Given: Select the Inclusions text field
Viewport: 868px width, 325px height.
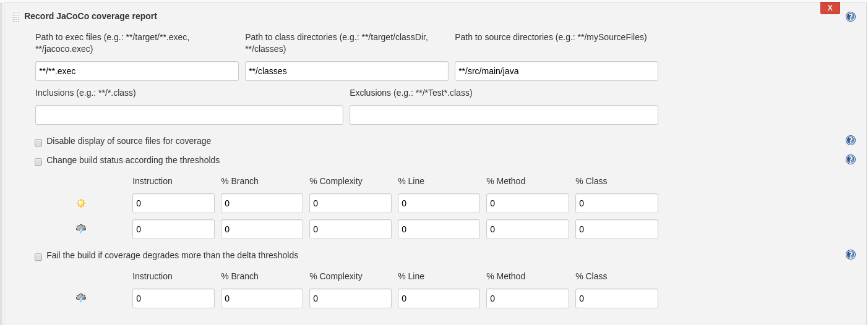Looking at the screenshot, I should [x=189, y=115].
